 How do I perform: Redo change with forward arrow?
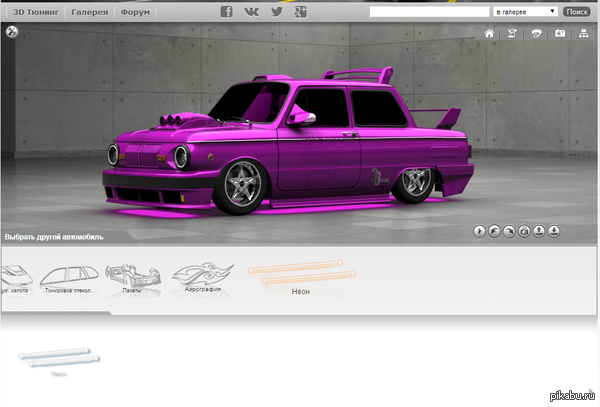tap(509, 231)
